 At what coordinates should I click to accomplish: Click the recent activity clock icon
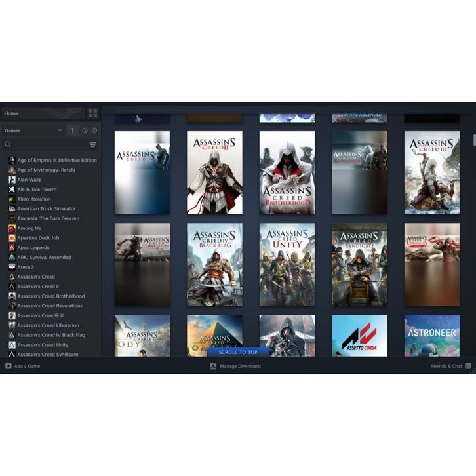[x=85, y=130]
